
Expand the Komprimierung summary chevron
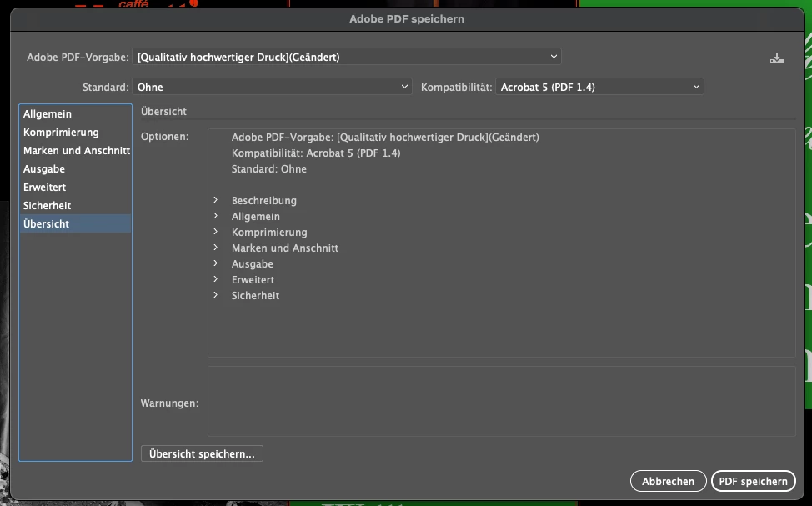tap(215, 232)
